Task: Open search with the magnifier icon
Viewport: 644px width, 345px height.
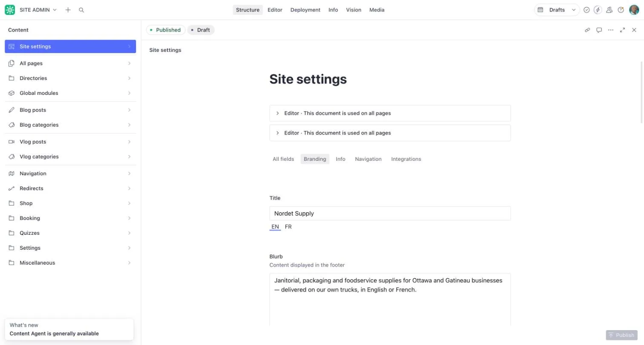Action: [x=81, y=10]
